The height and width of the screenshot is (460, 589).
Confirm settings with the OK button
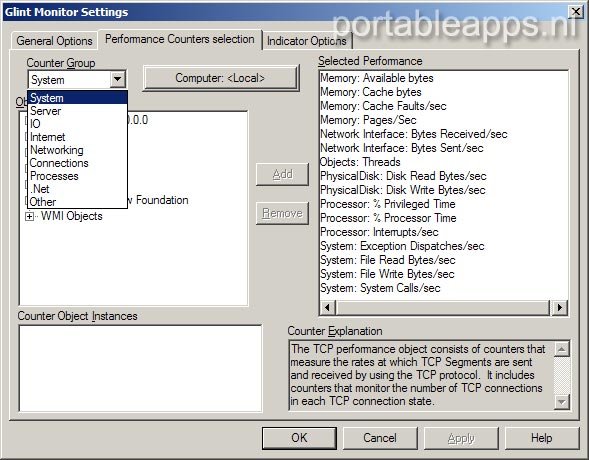click(x=299, y=438)
